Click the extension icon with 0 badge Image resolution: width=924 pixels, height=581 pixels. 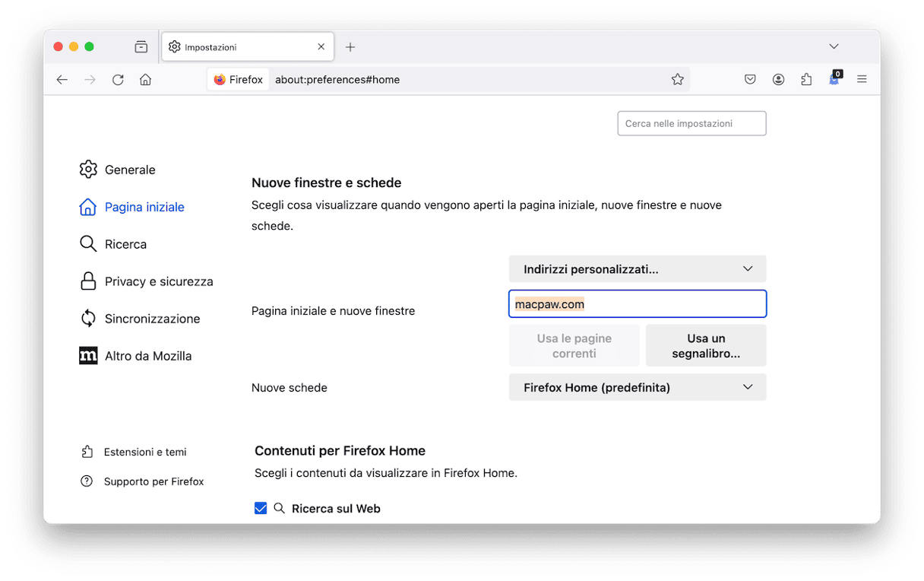(834, 78)
